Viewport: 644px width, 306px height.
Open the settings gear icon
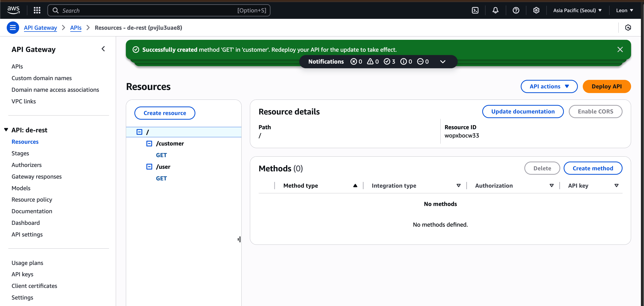pos(536,10)
